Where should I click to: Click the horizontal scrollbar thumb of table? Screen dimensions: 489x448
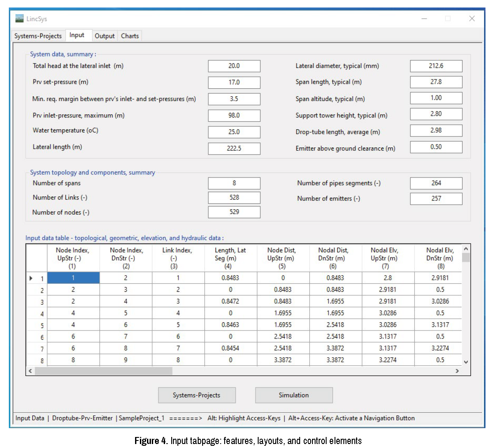pos(104,371)
